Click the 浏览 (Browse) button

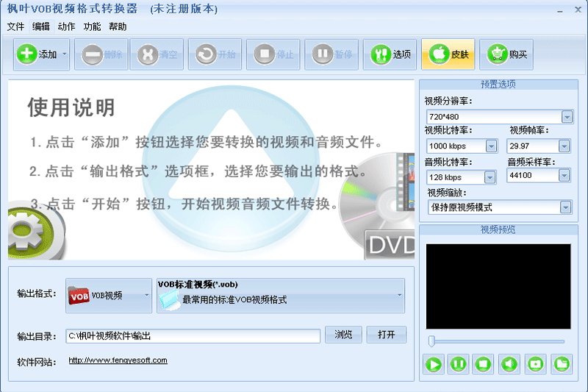(x=343, y=335)
